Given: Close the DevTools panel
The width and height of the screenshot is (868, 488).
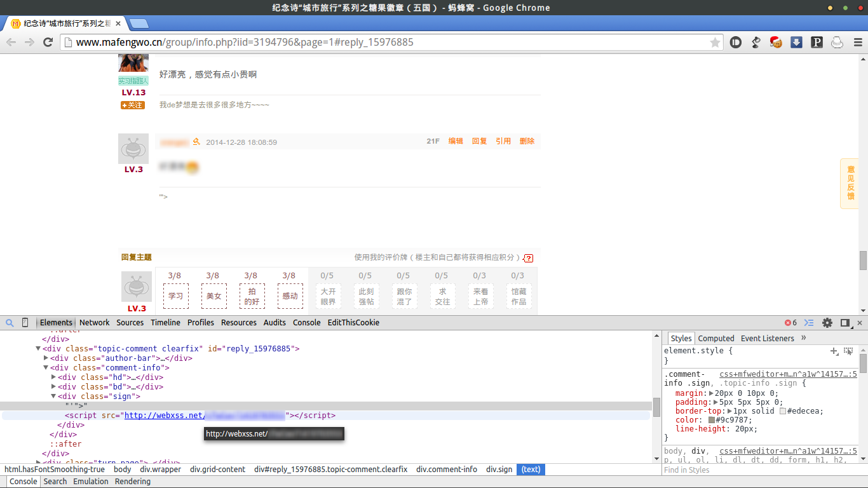Looking at the screenshot, I should pyautogui.click(x=860, y=323).
